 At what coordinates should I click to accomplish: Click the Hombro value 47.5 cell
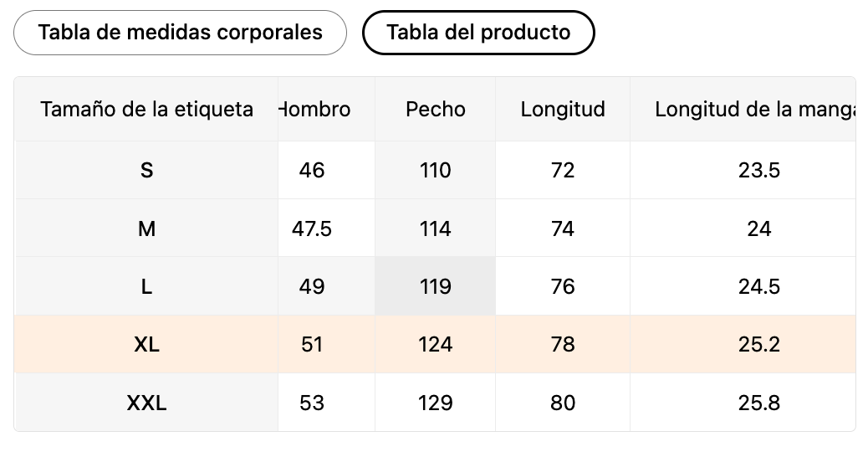(x=312, y=229)
